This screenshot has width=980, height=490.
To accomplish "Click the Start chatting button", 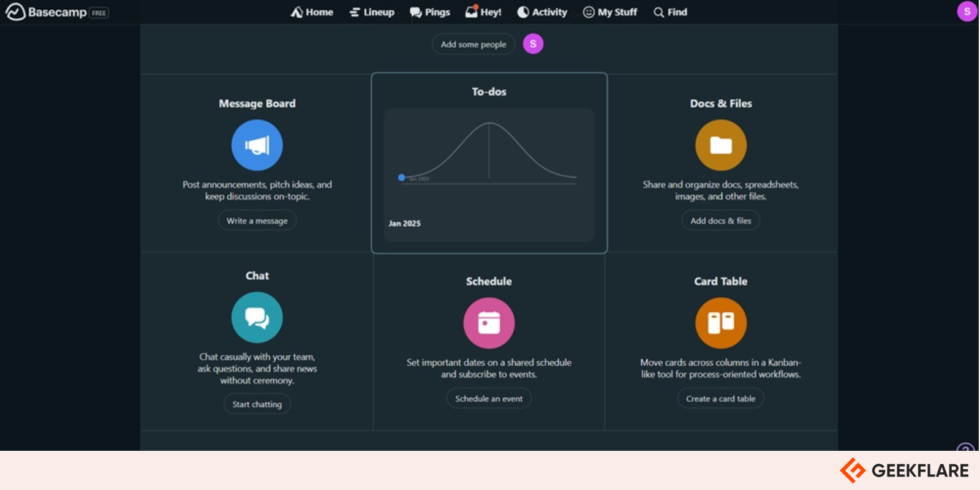I will 257,404.
